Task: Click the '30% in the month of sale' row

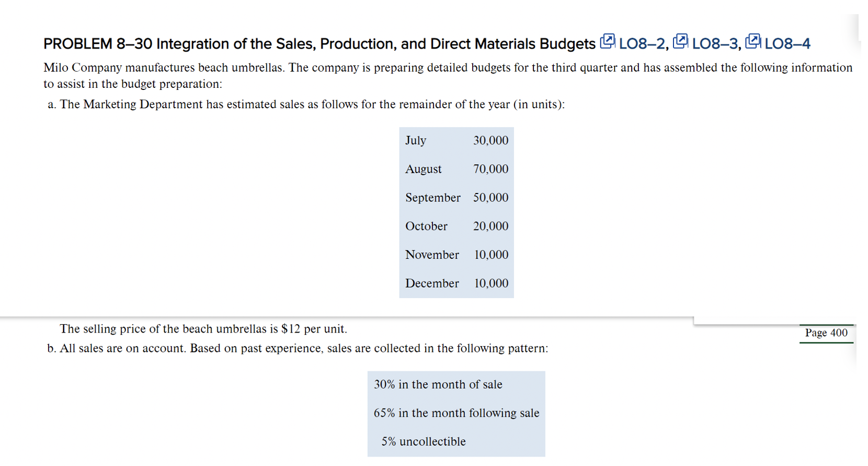Action: [x=438, y=384]
